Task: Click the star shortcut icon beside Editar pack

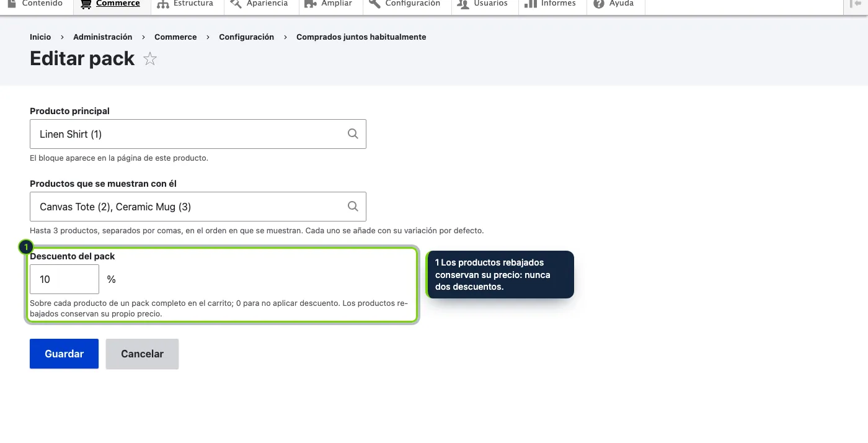Action: tap(150, 59)
